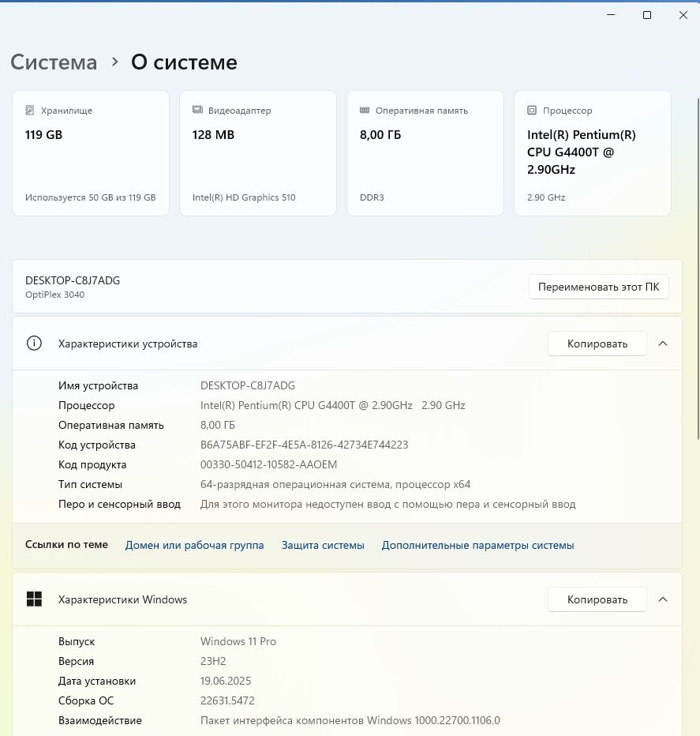Collapse the Характеристики Windows section chevron
Image resolution: width=700 pixels, height=736 pixels.
pos(662,599)
